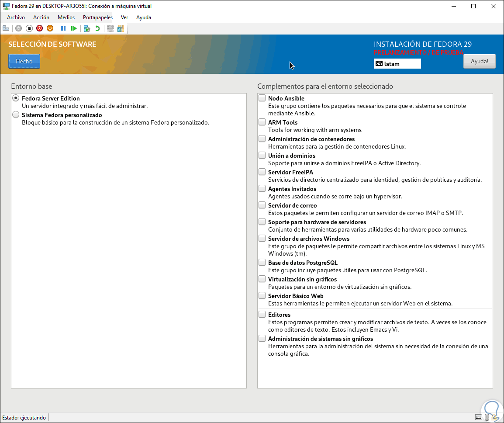Open the share resources toolbar icon
This screenshot has height=423, width=504.
[x=121, y=29]
